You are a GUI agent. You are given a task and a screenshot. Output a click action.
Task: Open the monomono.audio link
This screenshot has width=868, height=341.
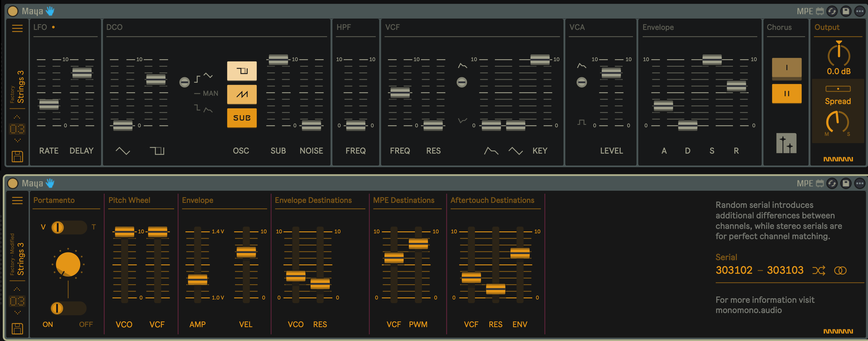(x=748, y=310)
